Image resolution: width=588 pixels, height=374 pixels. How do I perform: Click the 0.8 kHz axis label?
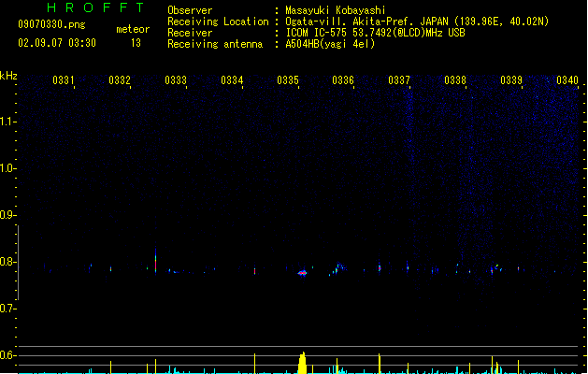click(x=7, y=262)
